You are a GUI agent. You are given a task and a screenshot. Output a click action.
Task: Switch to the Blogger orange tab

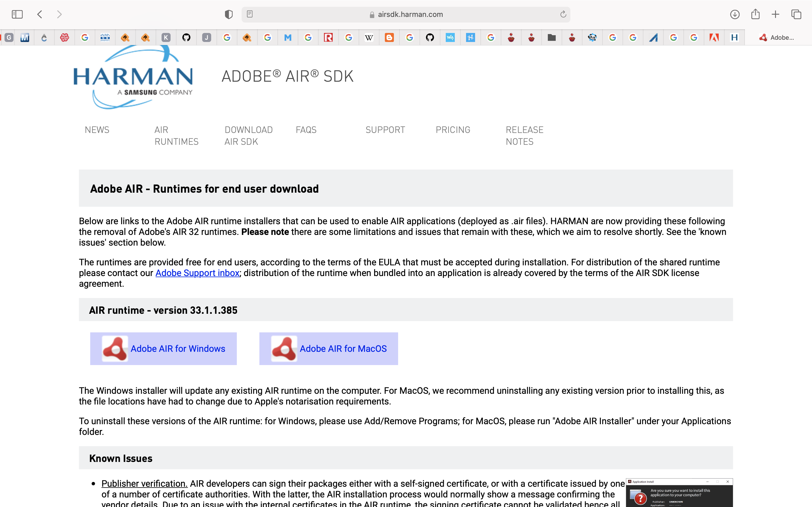pos(389,37)
